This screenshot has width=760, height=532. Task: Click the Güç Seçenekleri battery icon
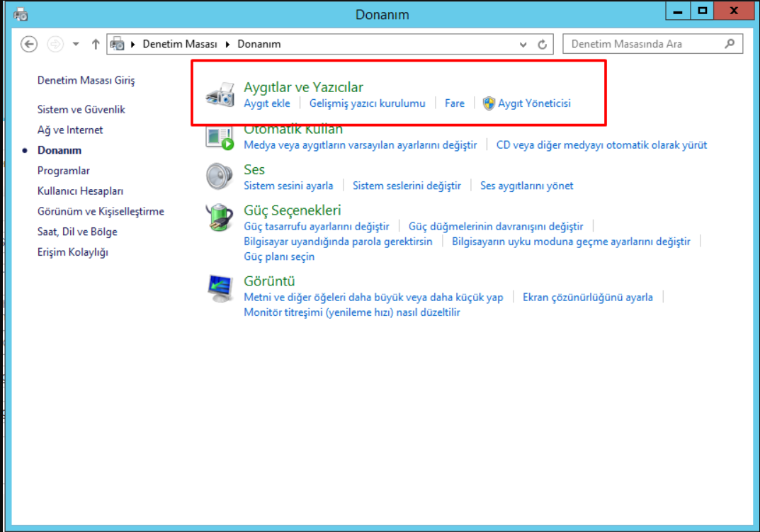[x=220, y=217]
